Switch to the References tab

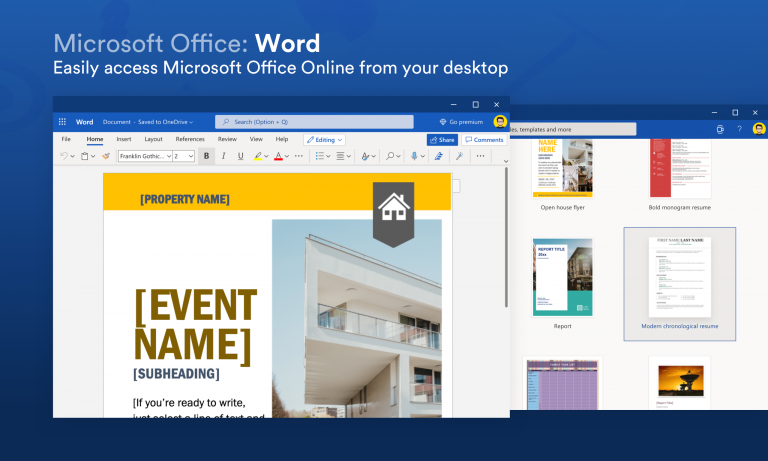click(190, 139)
